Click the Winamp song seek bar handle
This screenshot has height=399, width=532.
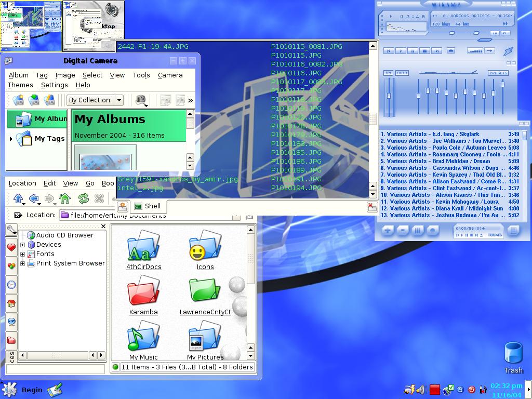(485, 40)
